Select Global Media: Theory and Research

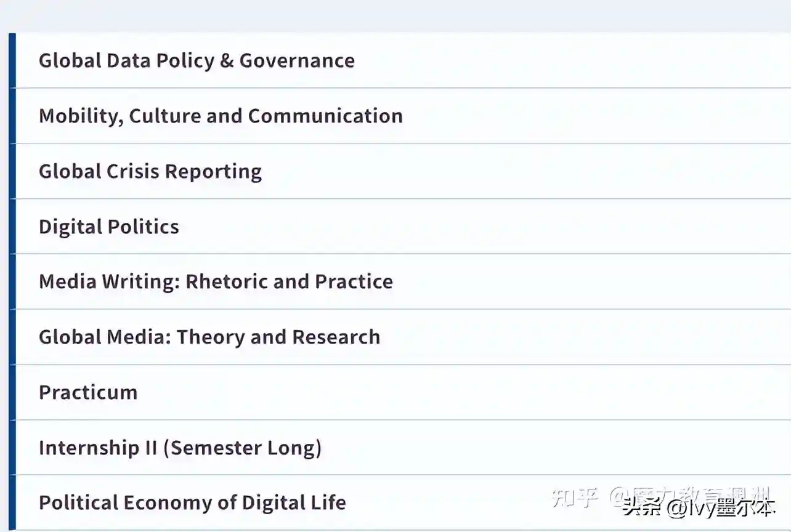click(209, 337)
